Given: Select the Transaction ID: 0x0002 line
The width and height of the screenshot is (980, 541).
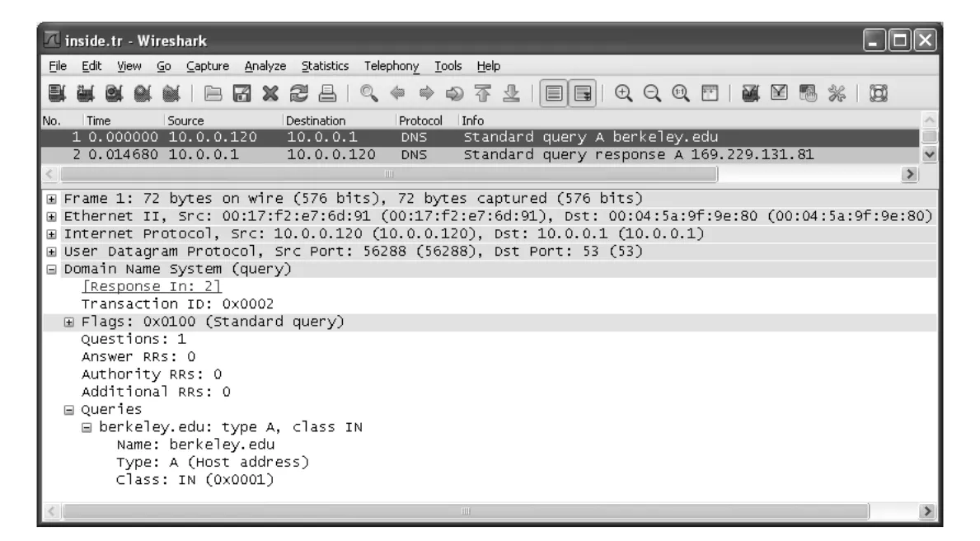Looking at the screenshot, I should coord(177,304).
